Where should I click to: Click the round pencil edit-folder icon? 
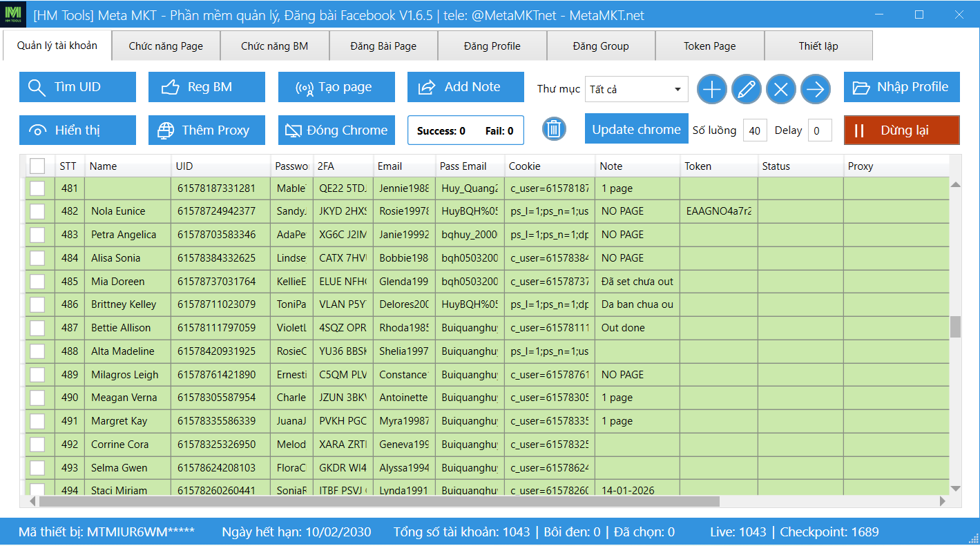pyautogui.click(x=747, y=89)
